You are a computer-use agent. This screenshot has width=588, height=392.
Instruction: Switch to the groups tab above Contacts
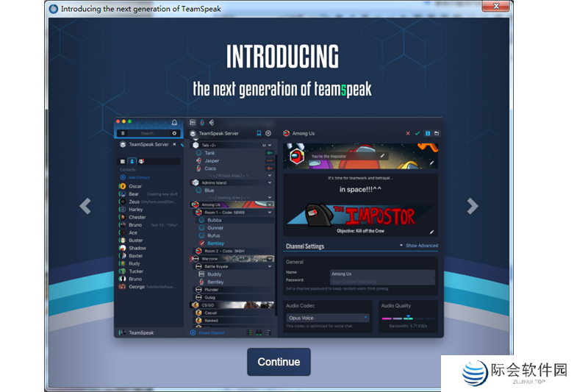(x=141, y=161)
